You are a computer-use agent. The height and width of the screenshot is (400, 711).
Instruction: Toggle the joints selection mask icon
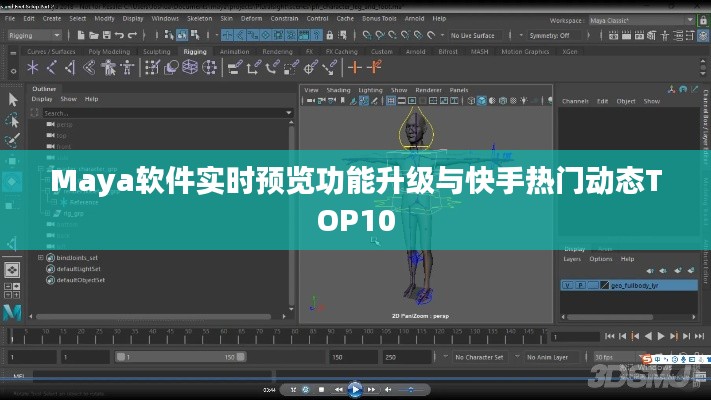[240, 35]
